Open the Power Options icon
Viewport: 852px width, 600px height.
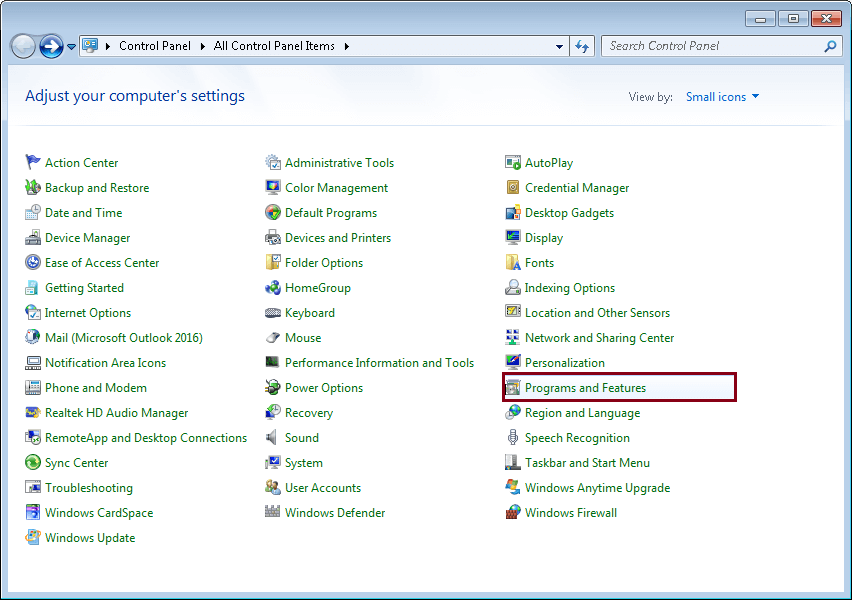coord(273,387)
